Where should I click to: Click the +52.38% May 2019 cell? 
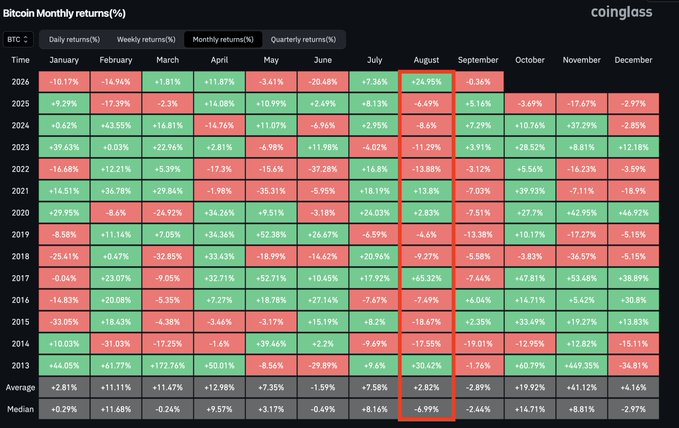[x=271, y=234]
